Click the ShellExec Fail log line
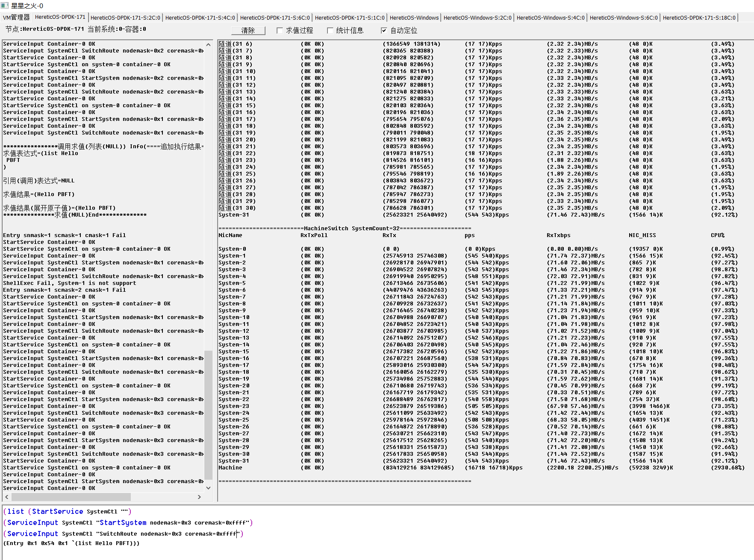This screenshot has height=560, width=754. click(70, 283)
